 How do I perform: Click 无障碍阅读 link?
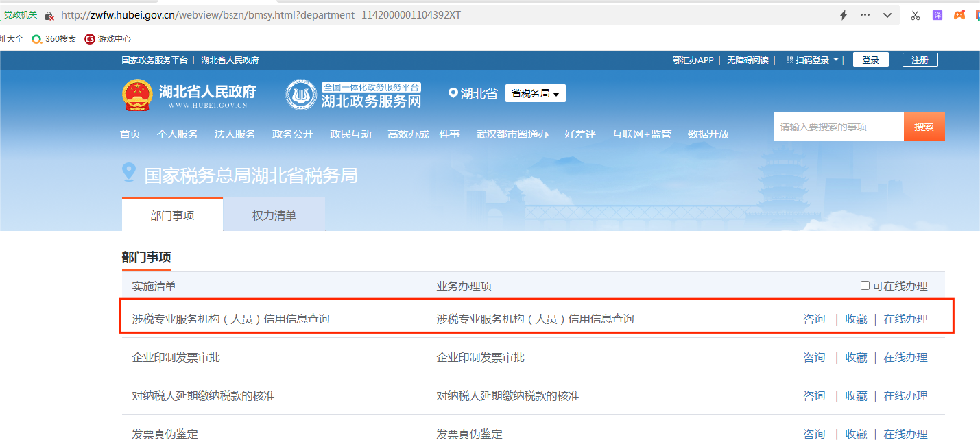[748, 60]
